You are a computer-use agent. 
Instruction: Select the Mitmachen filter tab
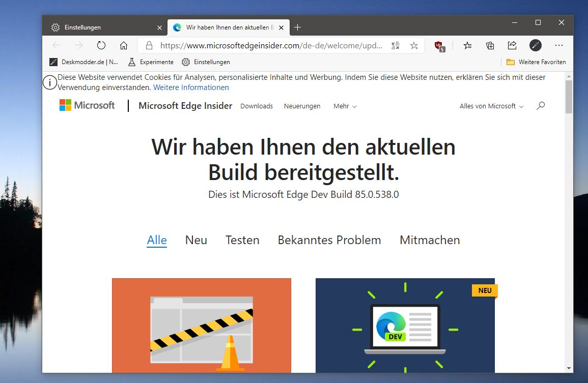coord(430,240)
